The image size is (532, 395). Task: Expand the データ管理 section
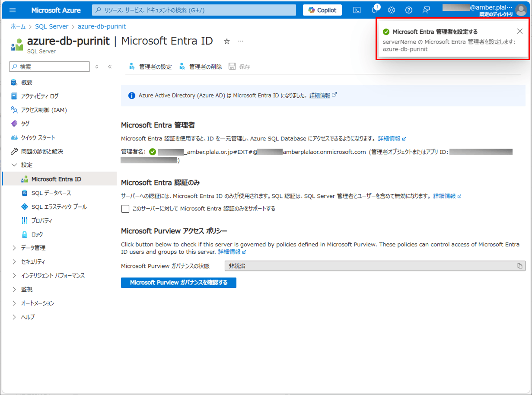point(15,248)
